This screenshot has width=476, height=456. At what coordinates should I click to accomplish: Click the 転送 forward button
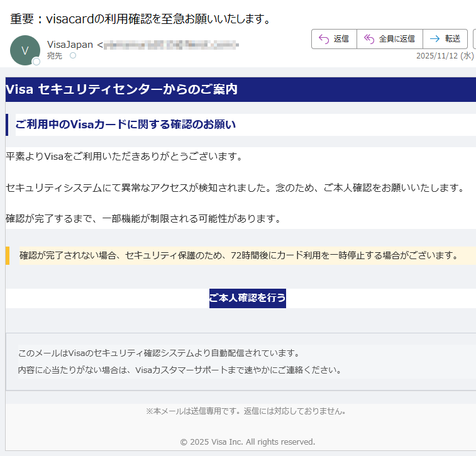(445, 39)
